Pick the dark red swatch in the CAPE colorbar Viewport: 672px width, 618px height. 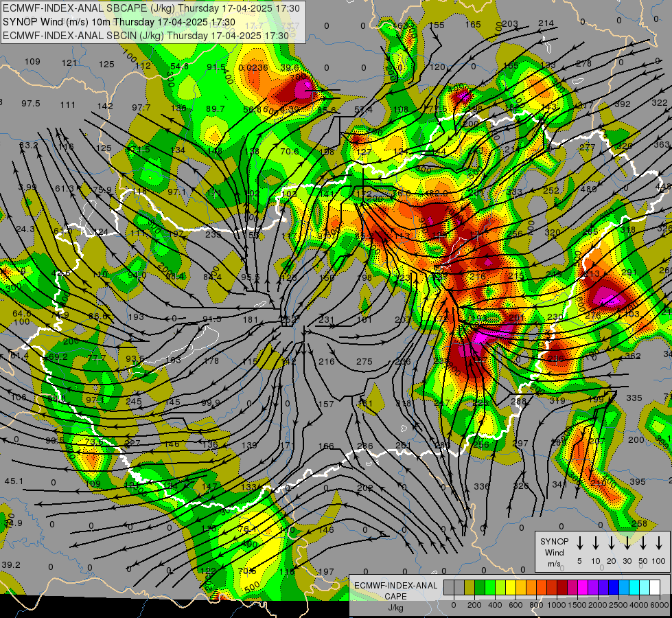click(x=562, y=587)
